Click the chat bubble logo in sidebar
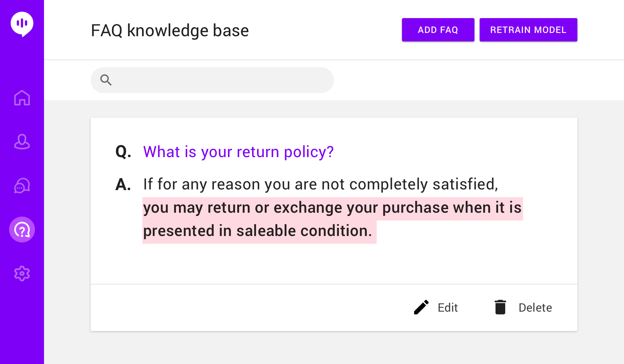 pos(22,24)
